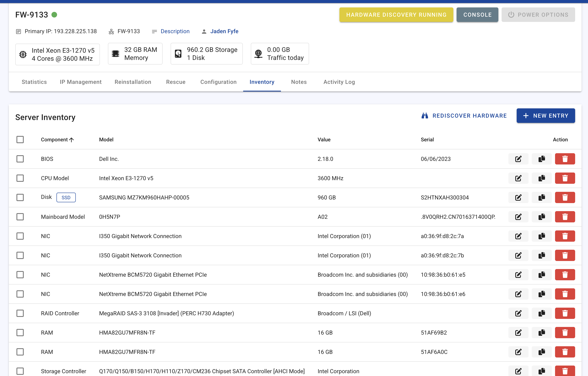Select the Mainboard Model row checkbox
The width and height of the screenshot is (588, 376).
20,217
